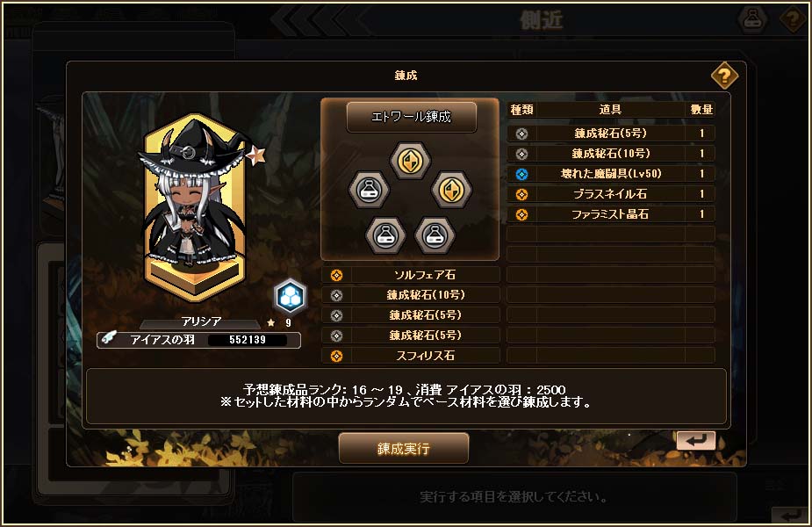The height and width of the screenshot is (527, 812).
Task: Click the 道具 column header
Action: coord(610,109)
